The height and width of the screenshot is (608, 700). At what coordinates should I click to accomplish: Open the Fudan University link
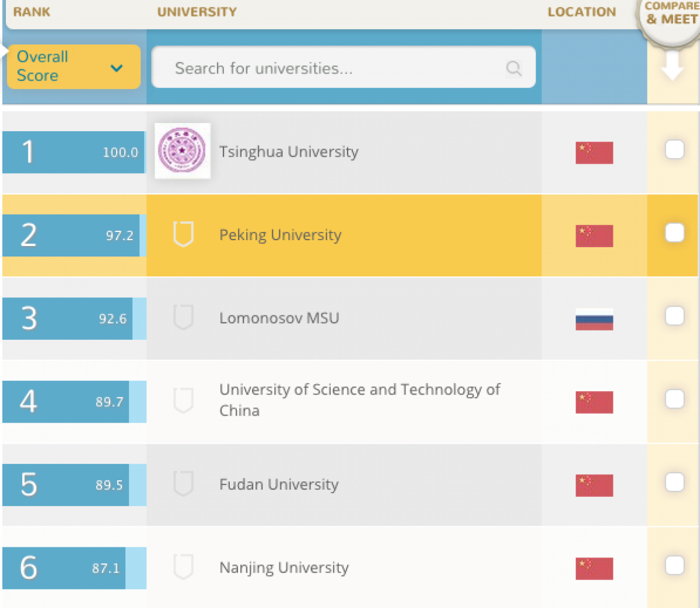(279, 484)
